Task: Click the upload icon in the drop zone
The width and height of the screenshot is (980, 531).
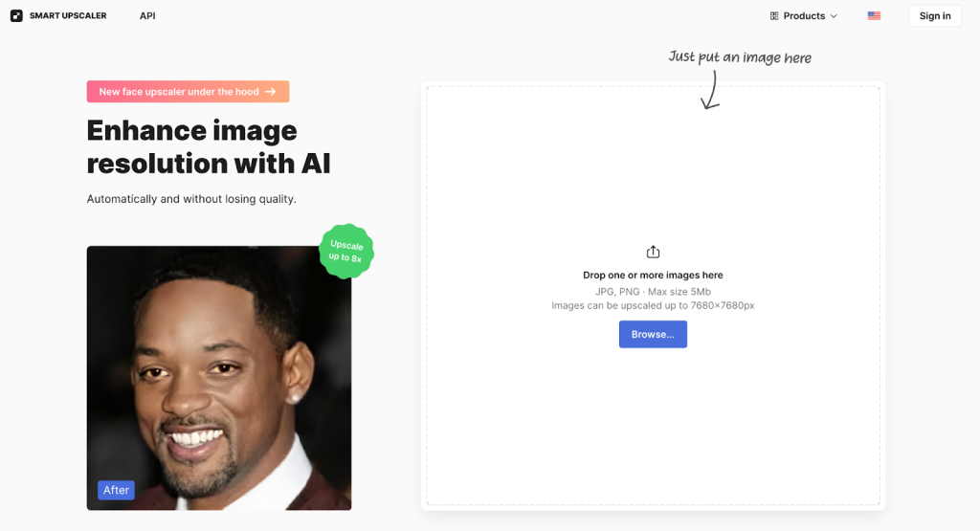Action: pyautogui.click(x=653, y=251)
